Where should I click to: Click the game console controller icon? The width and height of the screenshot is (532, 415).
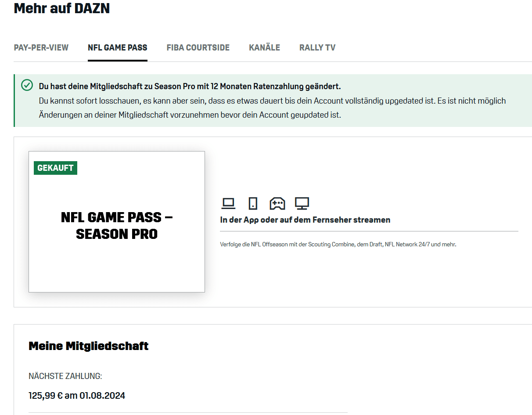coord(277,203)
